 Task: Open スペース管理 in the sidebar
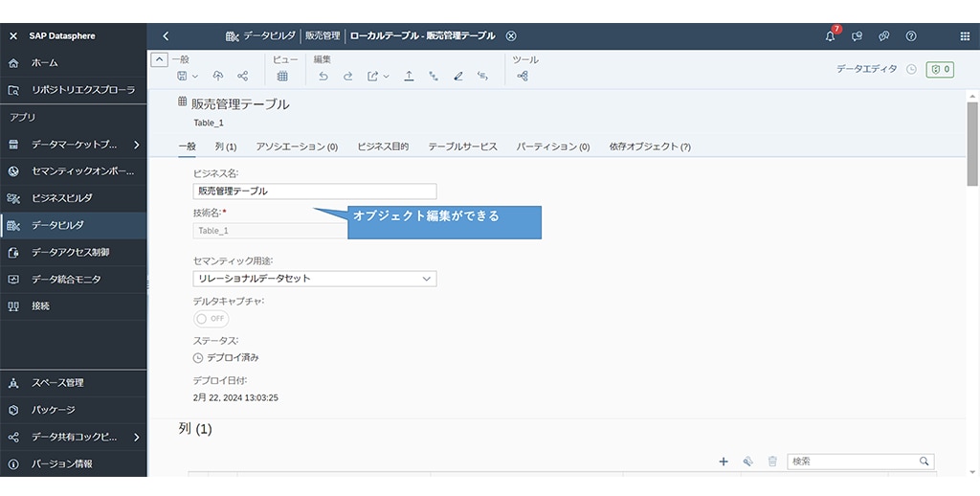[x=57, y=383]
